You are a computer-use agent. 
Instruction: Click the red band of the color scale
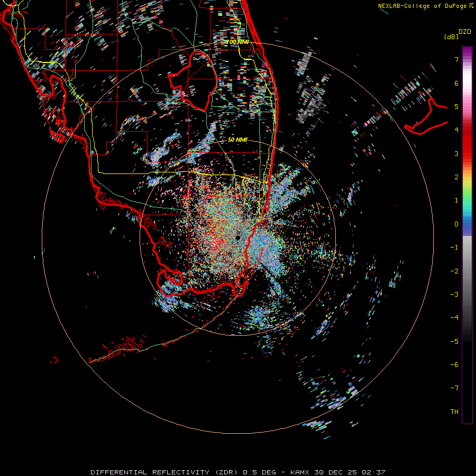[467, 146]
